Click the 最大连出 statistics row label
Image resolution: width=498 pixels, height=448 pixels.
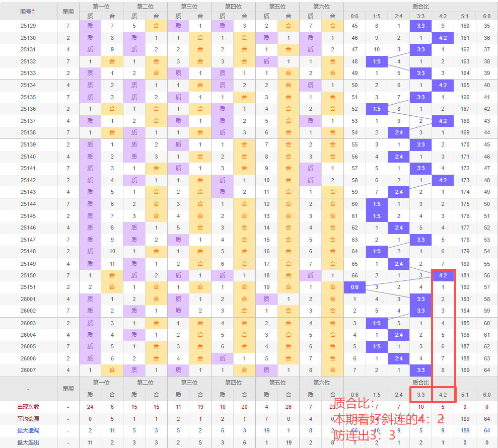coord(28,442)
